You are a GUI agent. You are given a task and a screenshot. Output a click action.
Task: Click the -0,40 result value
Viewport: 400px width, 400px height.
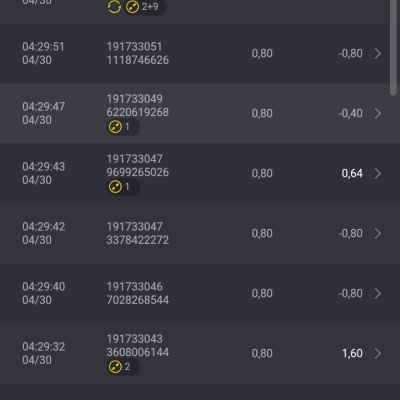pos(350,113)
